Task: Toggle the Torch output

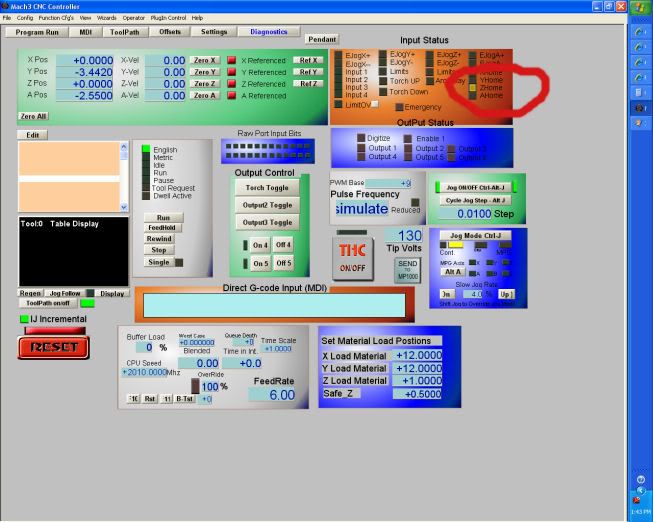Action: pyautogui.click(x=268, y=187)
